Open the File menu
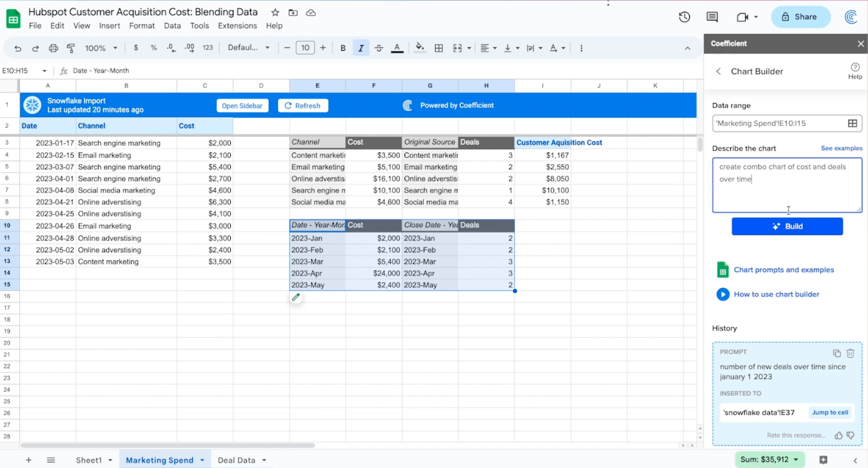Screen dimensions: 868x468 35,25
